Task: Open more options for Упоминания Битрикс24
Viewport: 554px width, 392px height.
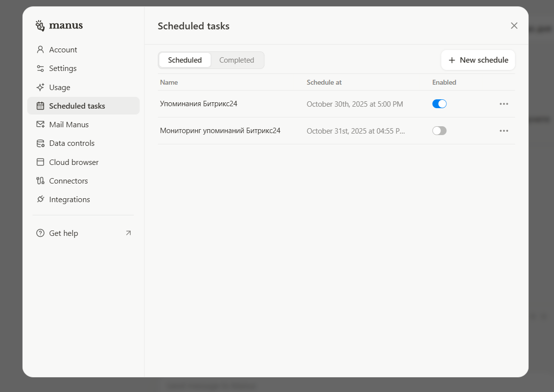Action: (504, 104)
